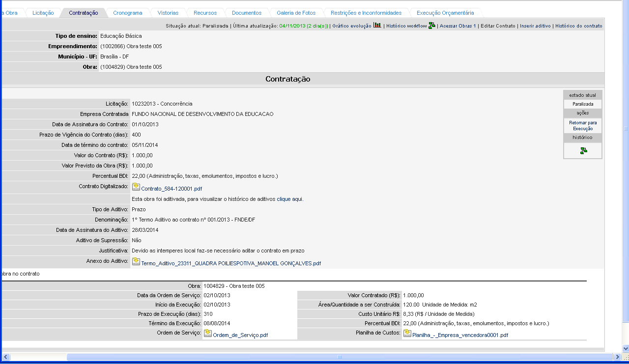629x364 pixels.
Task: Click the 'clique aqui' aditivos history link
Action: [290, 199]
